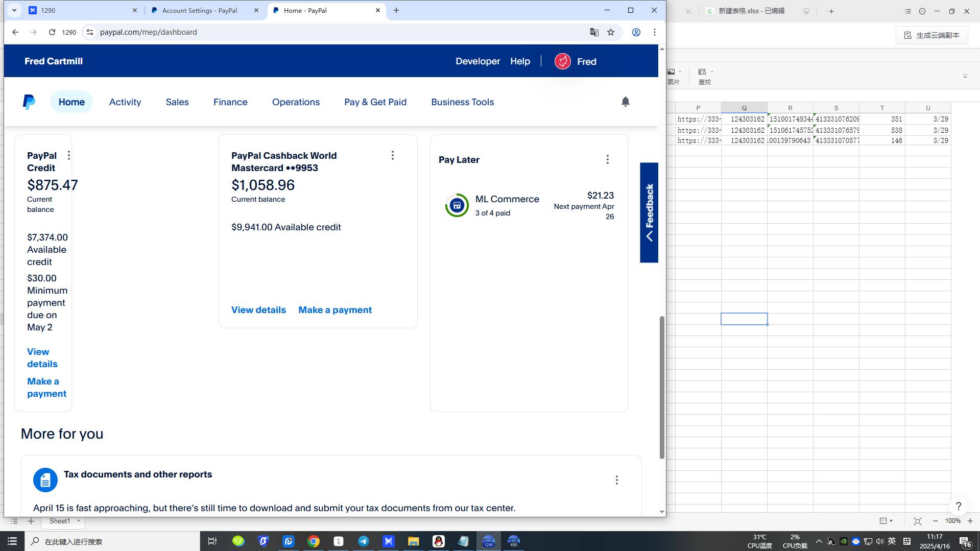Switch to the 1290 browser tab
This screenshot has width=980, height=551.
pyautogui.click(x=82, y=10)
